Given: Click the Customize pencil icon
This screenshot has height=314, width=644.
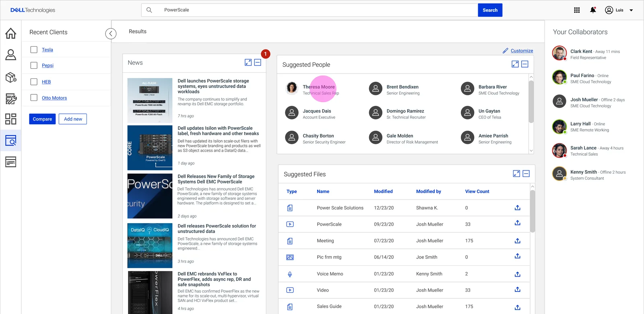Looking at the screenshot, I should tap(506, 51).
